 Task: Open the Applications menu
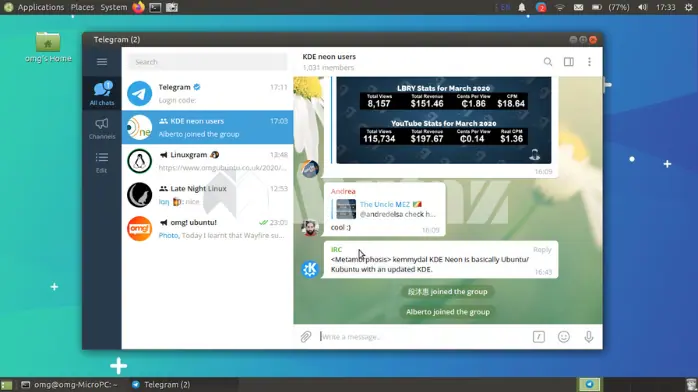click(41, 7)
